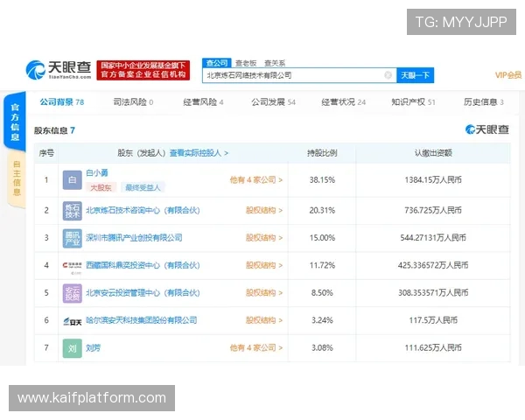Expand 股权结构 for 北京安云投资管理中心
The image size is (525, 420).
[x=264, y=293]
